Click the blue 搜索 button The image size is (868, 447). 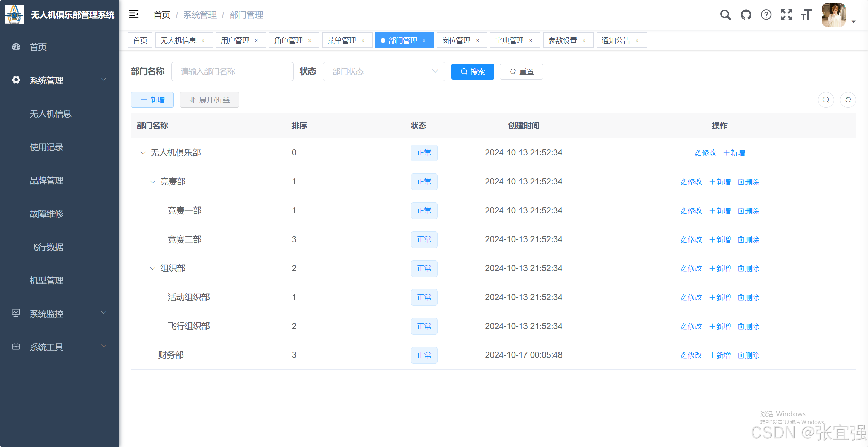tap(472, 71)
